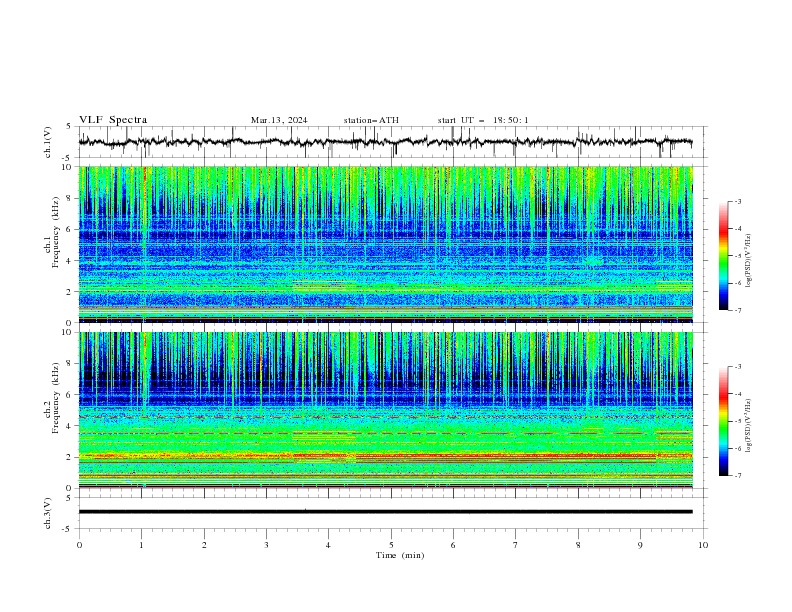Click the "10" kHz tick on ch.2 spectrogram

(x=67, y=333)
